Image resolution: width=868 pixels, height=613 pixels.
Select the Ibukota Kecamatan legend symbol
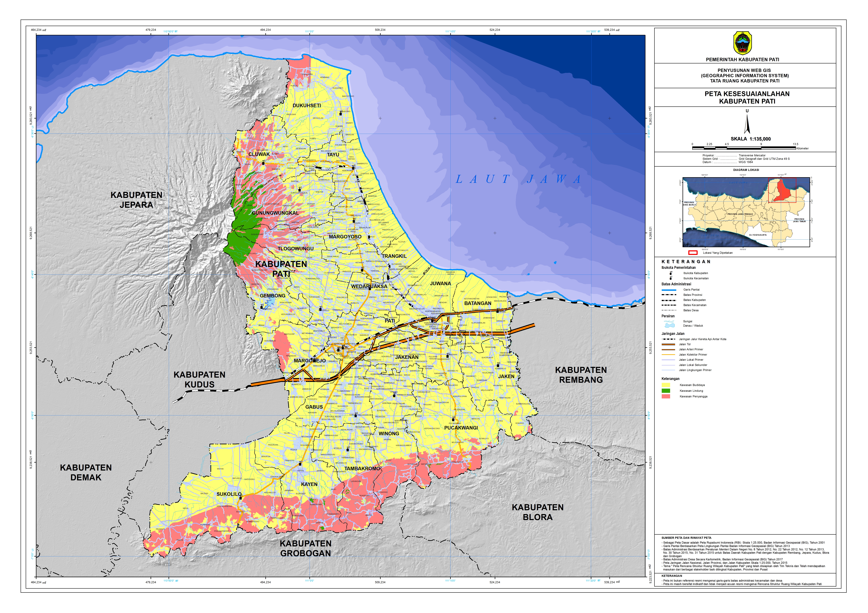point(671,278)
